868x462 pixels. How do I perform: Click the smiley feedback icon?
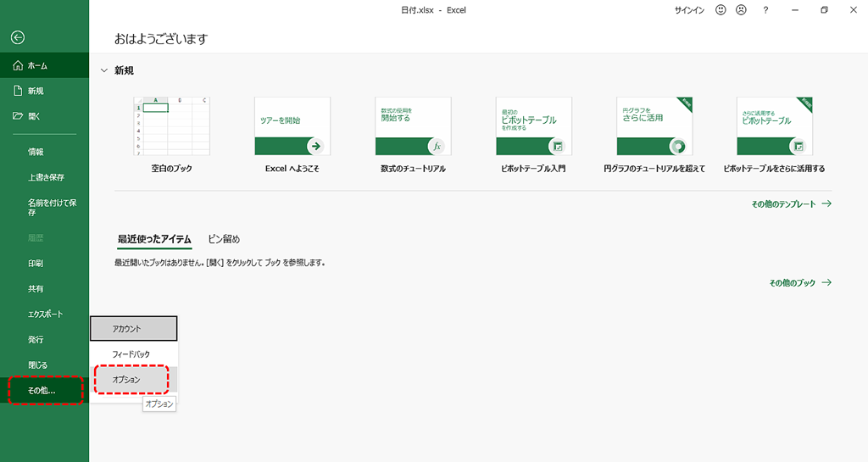click(x=721, y=10)
